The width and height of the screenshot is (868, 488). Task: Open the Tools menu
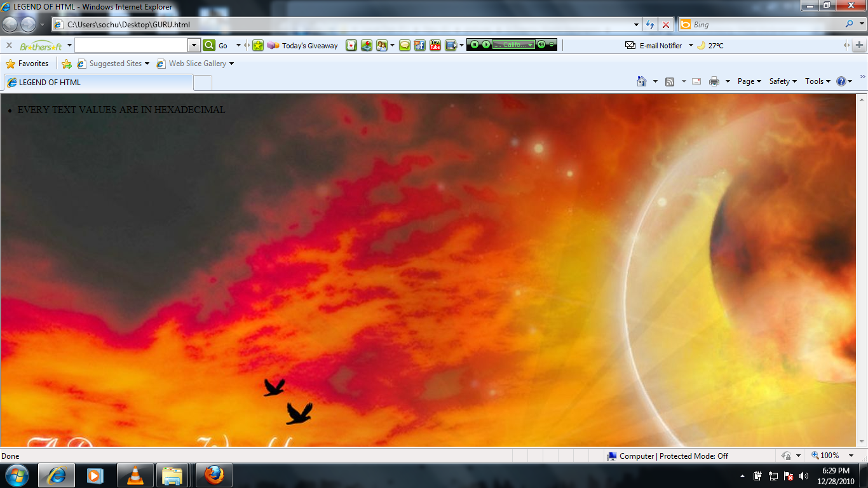click(x=816, y=81)
